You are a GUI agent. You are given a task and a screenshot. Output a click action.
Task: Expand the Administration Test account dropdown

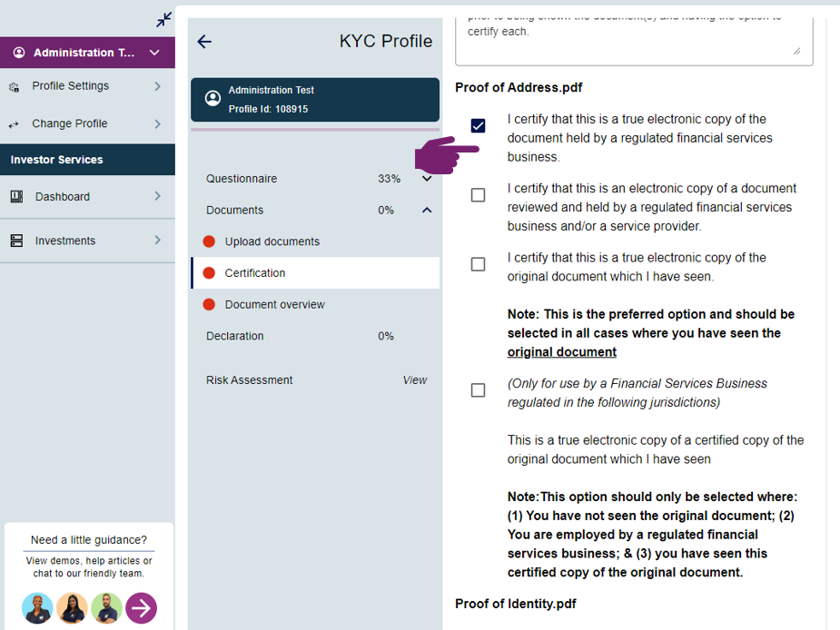click(x=154, y=53)
